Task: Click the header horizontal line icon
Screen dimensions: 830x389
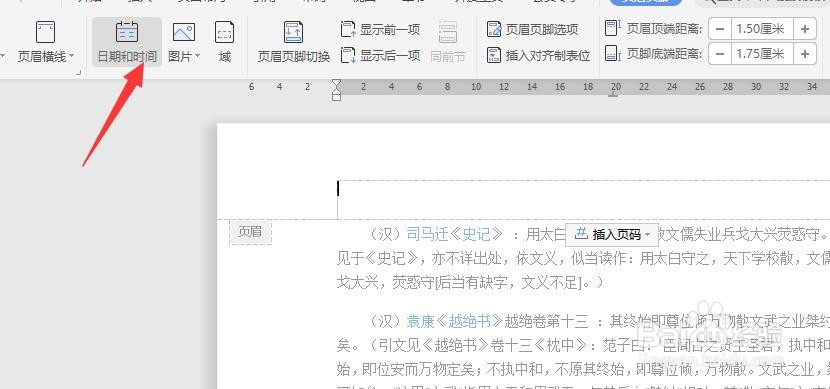Action: click(46, 32)
